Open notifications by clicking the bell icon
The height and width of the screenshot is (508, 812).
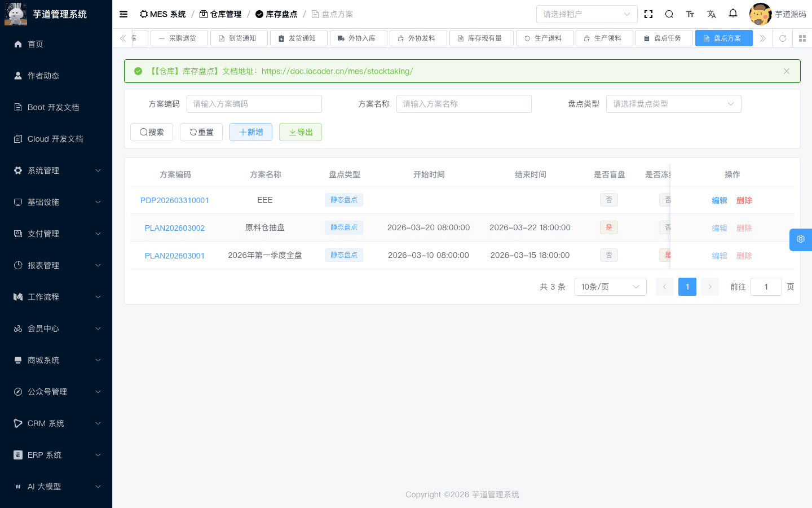click(732, 14)
